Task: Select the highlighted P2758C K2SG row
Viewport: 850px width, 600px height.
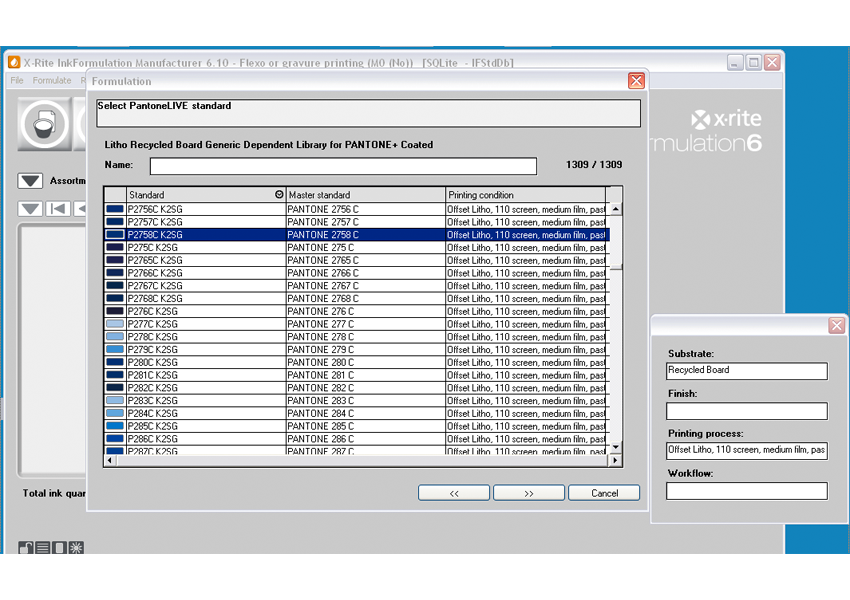Action: click(x=357, y=235)
